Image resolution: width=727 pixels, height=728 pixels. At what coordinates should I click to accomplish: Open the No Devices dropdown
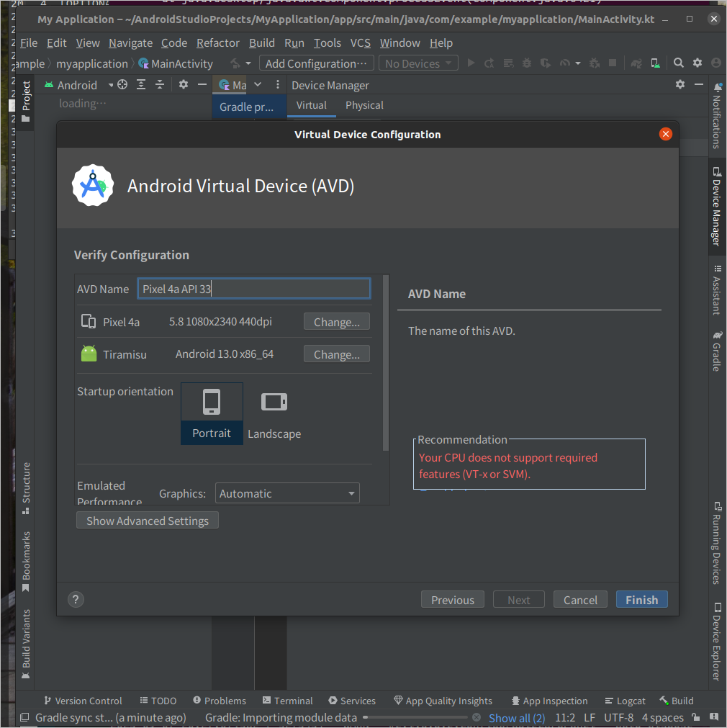(418, 63)
